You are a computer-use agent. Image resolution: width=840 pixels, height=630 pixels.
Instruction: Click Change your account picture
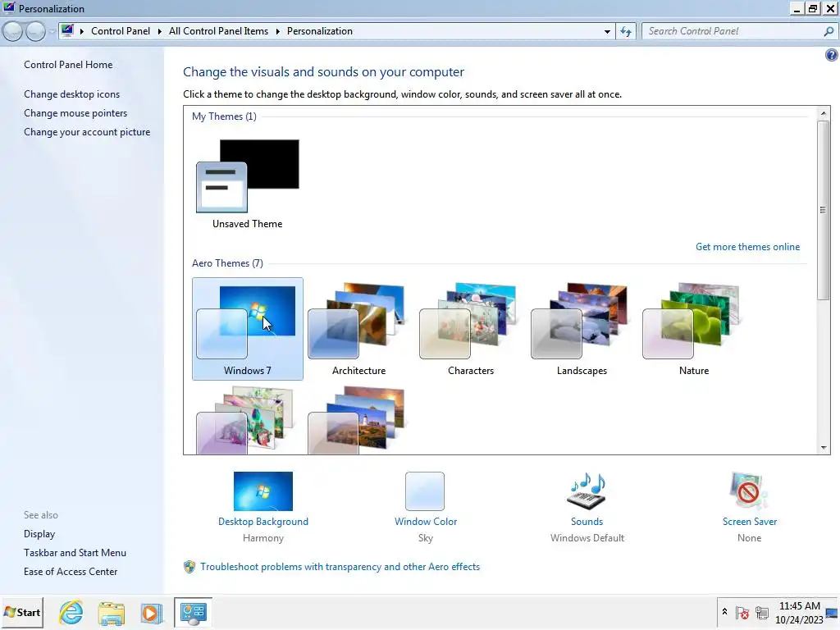[87, 132]
